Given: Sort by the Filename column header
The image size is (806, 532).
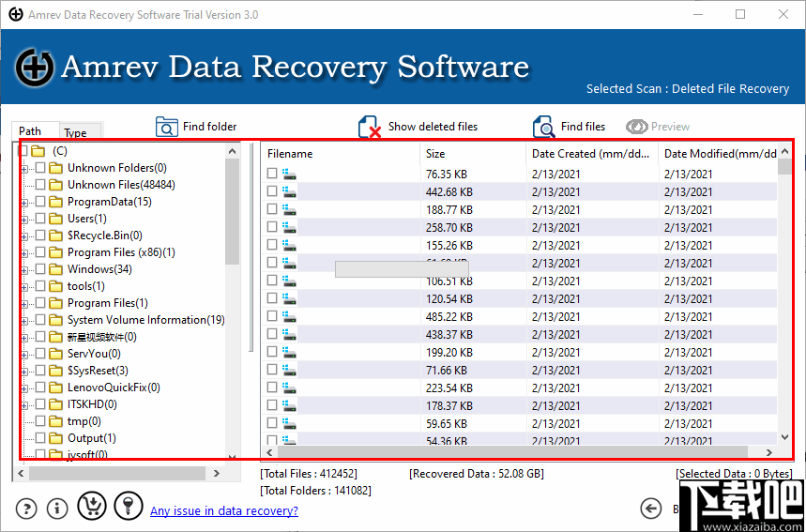Looking at the screenshot, I should coord(341,154).
